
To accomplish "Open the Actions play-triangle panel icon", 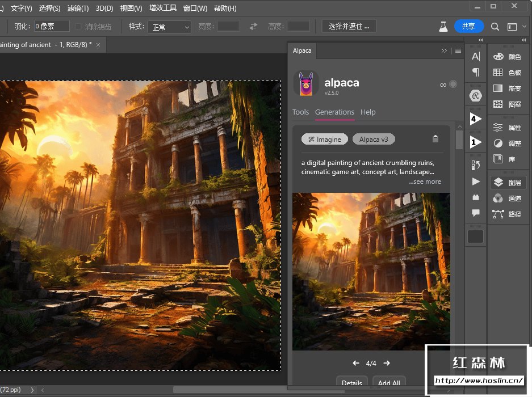I will pyautogui.click(x=476, y=181).
